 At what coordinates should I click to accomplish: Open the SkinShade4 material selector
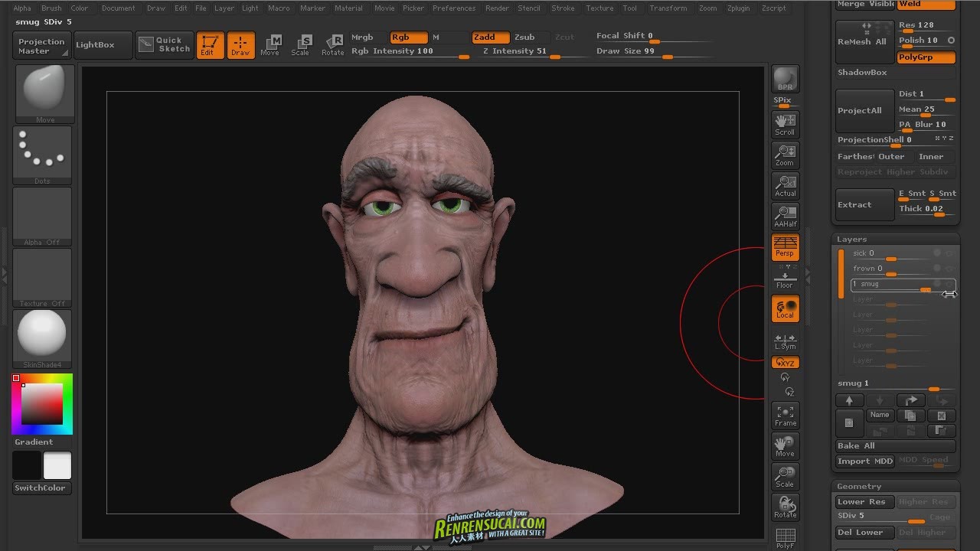[43, 339]
